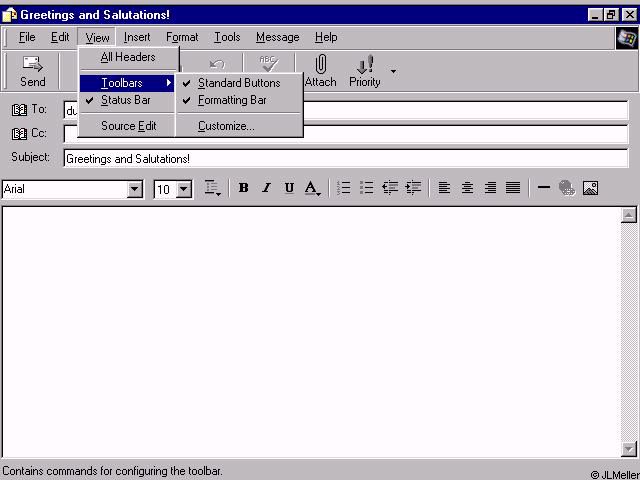Insert a picture icon

click(590, 188)
